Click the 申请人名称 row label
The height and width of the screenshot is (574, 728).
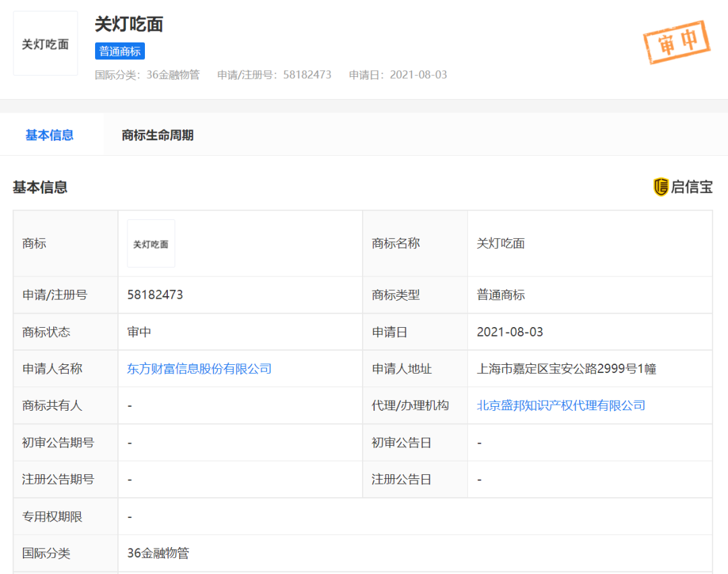point(53,369)
